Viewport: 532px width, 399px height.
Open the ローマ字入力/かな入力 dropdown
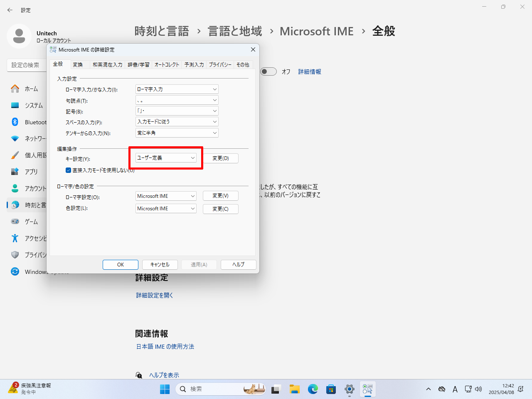tap(177, 89)
